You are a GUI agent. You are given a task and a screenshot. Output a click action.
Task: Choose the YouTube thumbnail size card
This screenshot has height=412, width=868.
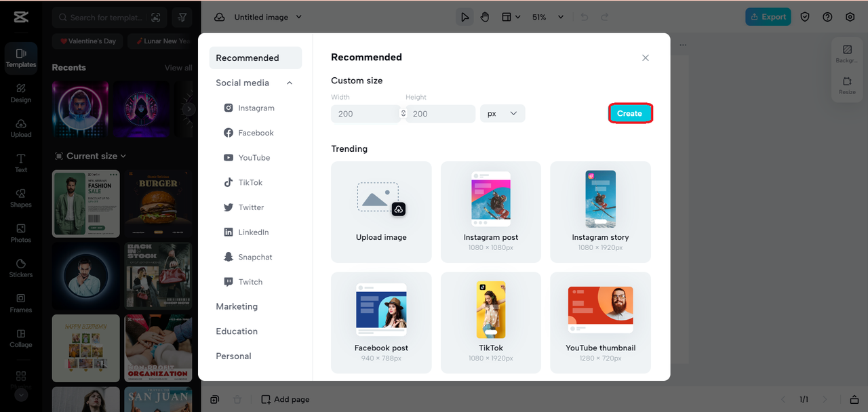click(x=600, y=323)
